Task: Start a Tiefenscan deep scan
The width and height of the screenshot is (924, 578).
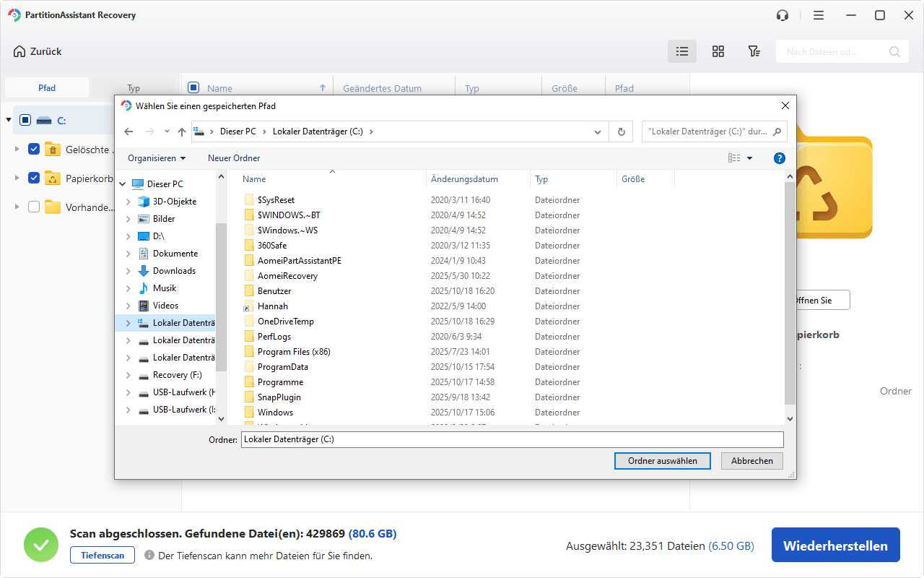Action: click(x=103, y=555)
